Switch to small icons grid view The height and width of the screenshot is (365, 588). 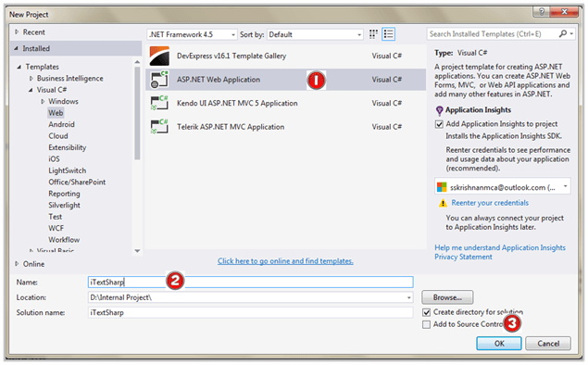(x=373, y=34)
